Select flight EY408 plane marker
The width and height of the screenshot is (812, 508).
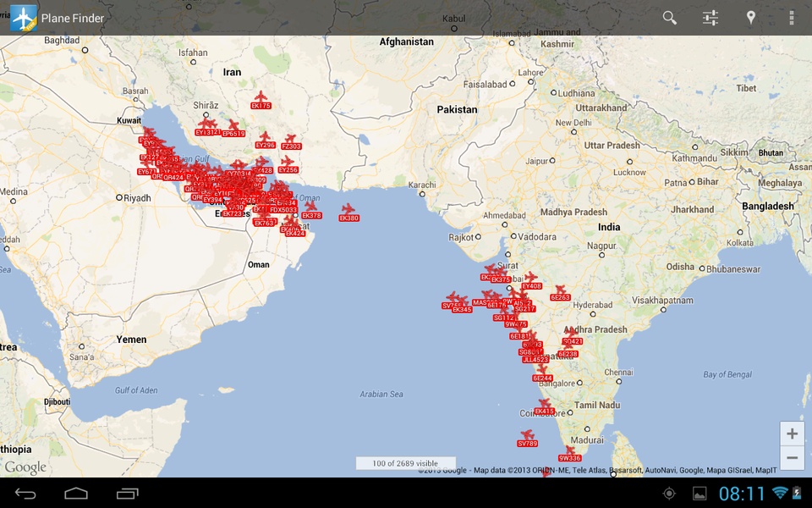[x=530, y=278]
